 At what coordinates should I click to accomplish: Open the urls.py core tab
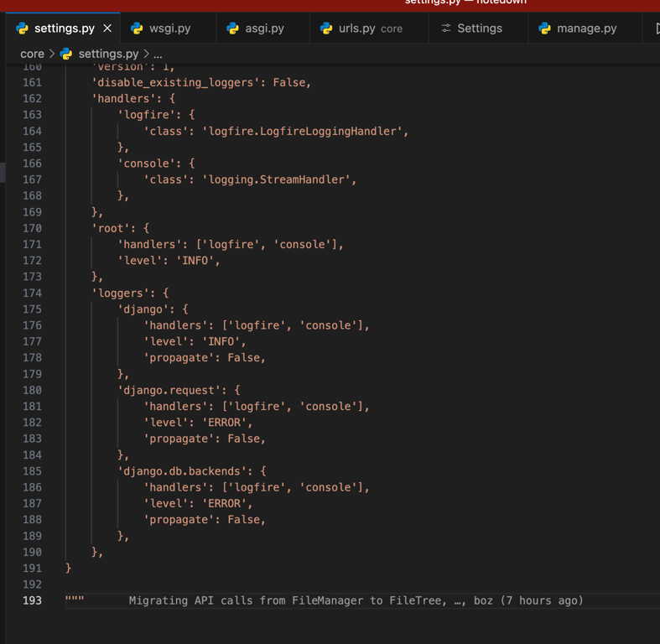point(369,29)
